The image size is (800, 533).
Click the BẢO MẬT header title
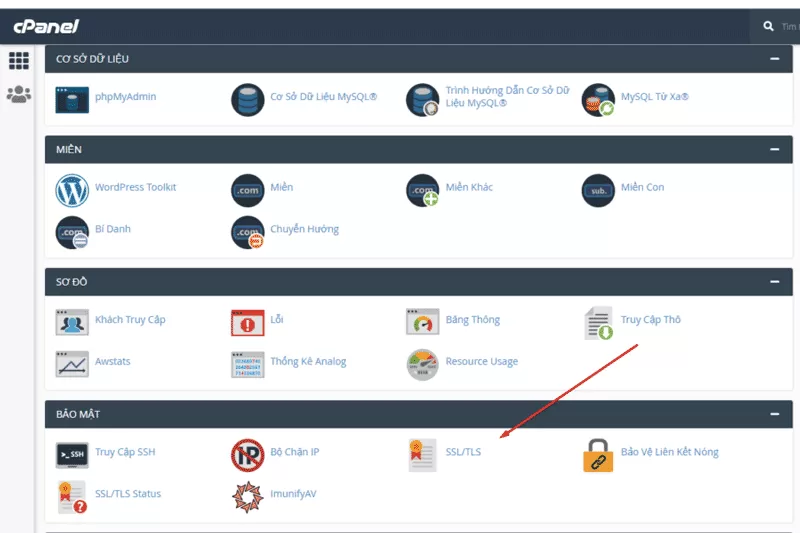pyautogui.click(x=78, y=414)
